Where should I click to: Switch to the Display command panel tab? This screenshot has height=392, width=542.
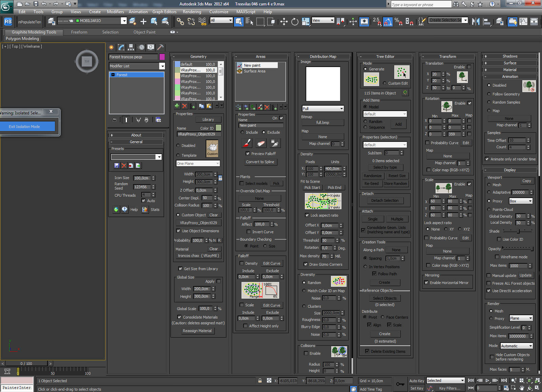(x=151, y=47)
